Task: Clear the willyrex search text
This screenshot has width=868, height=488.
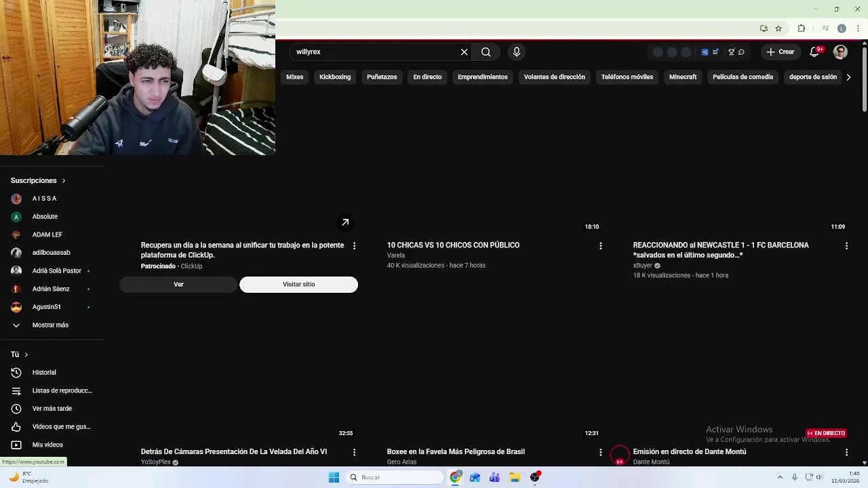Action: pos(464,52)
